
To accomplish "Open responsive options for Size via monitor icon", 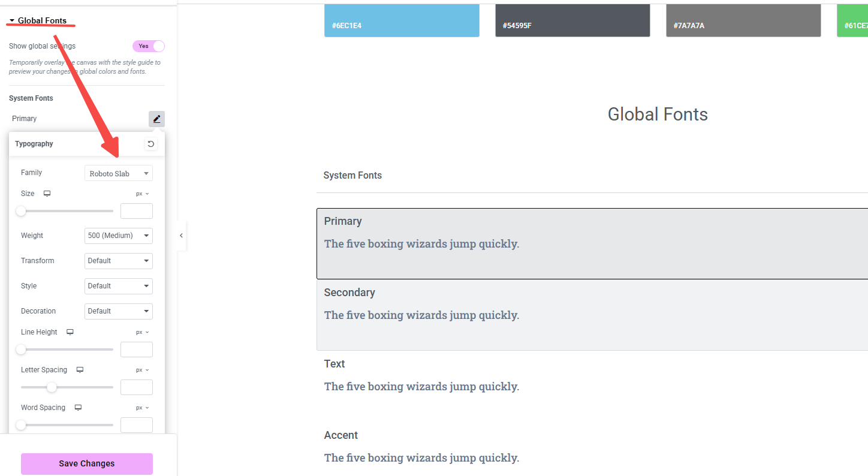I will 47,193.
